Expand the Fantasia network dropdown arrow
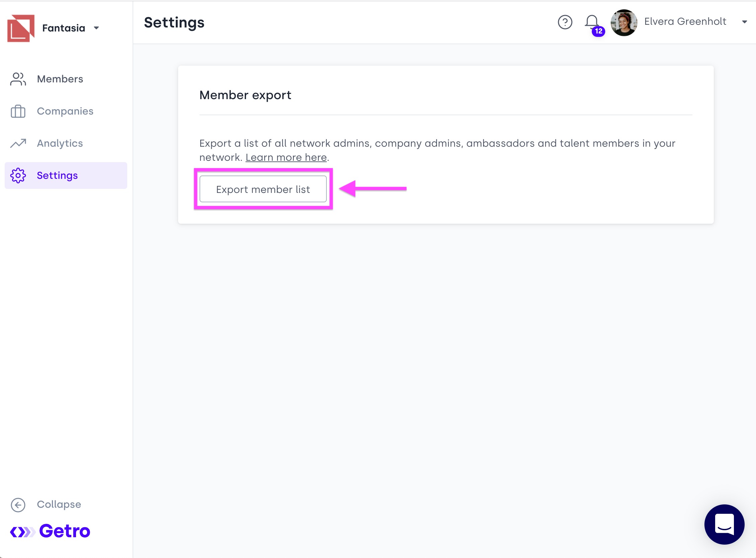This screenshot has height=558, width=756. click(96, 28)
